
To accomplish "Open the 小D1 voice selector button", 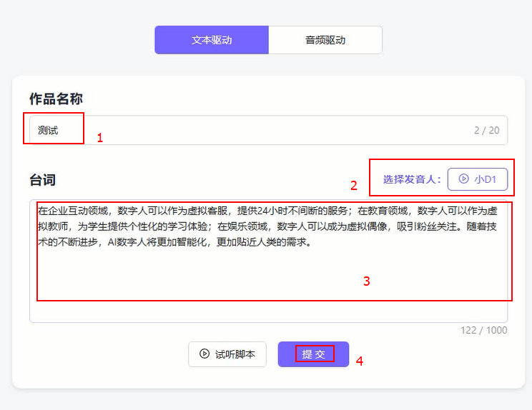I will [x=478, y=179].
